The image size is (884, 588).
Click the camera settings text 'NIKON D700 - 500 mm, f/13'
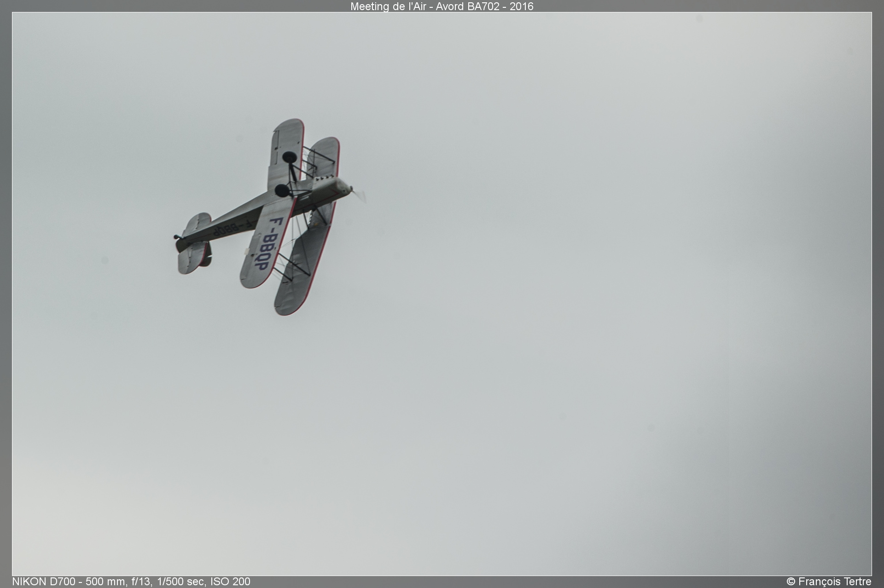81,582
